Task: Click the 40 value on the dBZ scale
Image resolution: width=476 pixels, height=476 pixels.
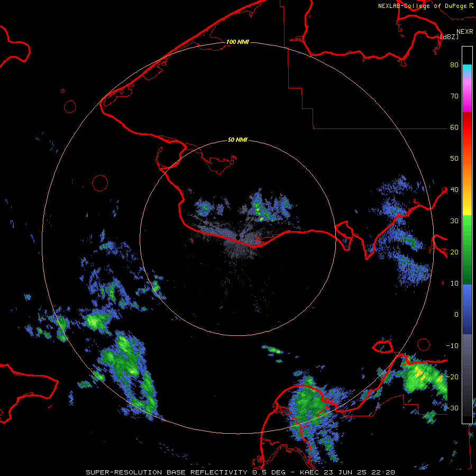Action: [x=454, y=190]
